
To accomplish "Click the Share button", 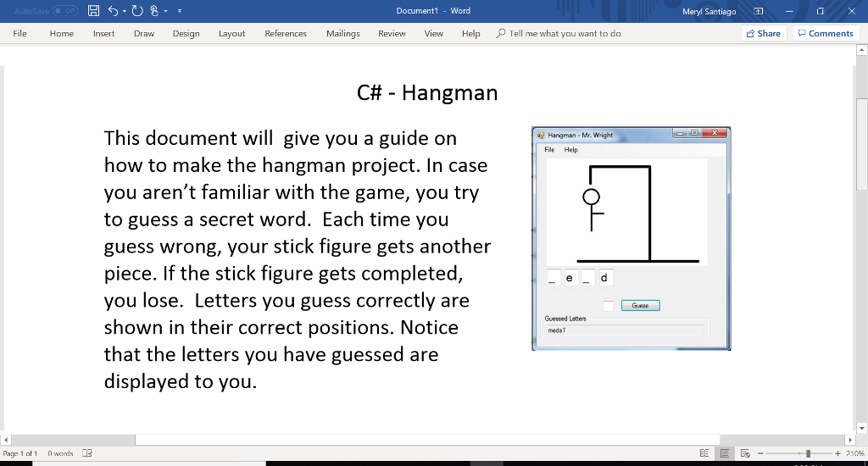I will 764,33.
